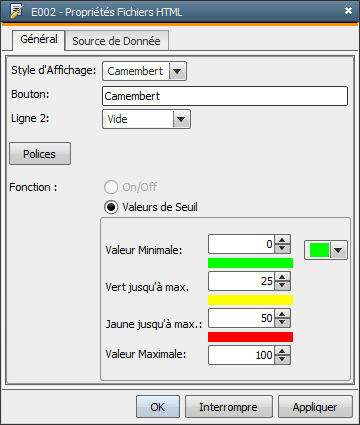Image resolution: width=360 pixels, height=425 pixels.
Task: Decrease Valeur Maximale with down arrow
Action: [x=282, y=359]
